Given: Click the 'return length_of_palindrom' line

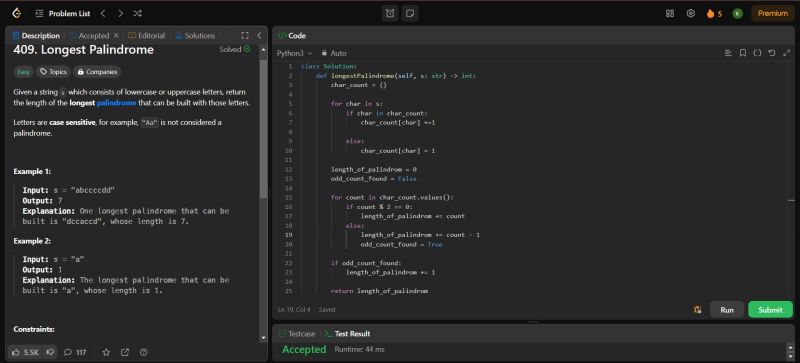Looking at the screenshot, I should (379, 291).
